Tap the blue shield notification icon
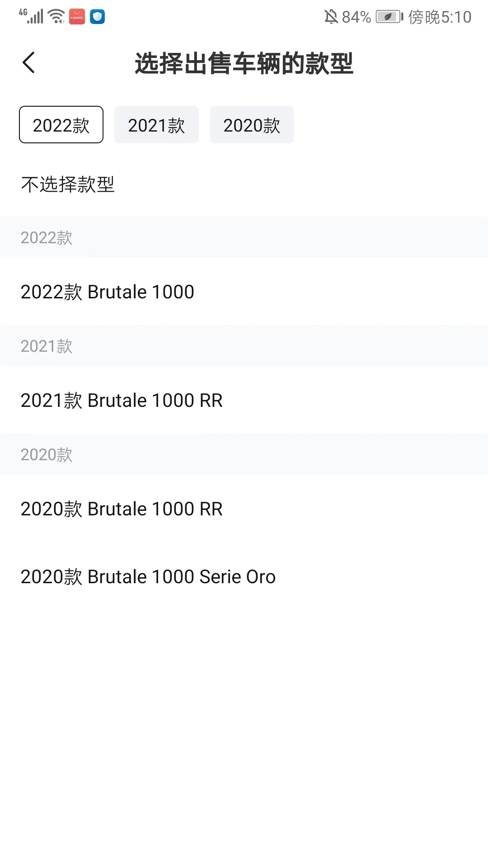Screen dimensions: 488x868 (x=97, y=17)
